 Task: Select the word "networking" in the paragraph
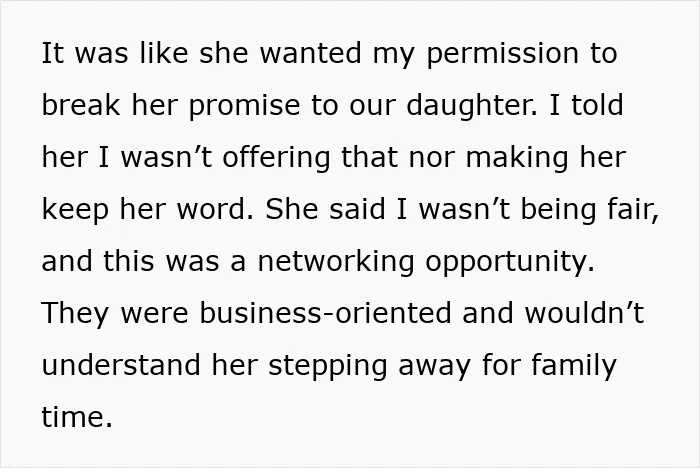pos(336,261)
